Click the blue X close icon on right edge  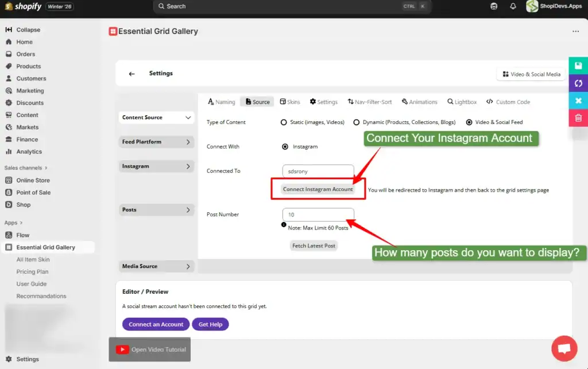coord(578,100)
